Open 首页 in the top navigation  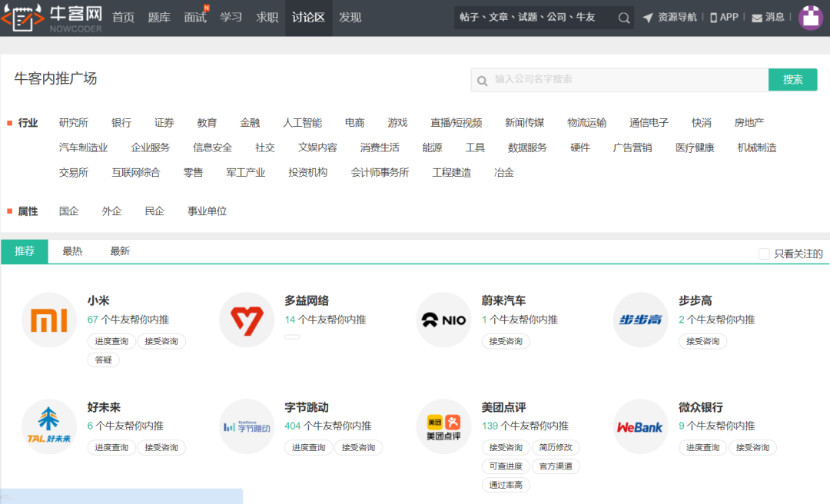123,18
